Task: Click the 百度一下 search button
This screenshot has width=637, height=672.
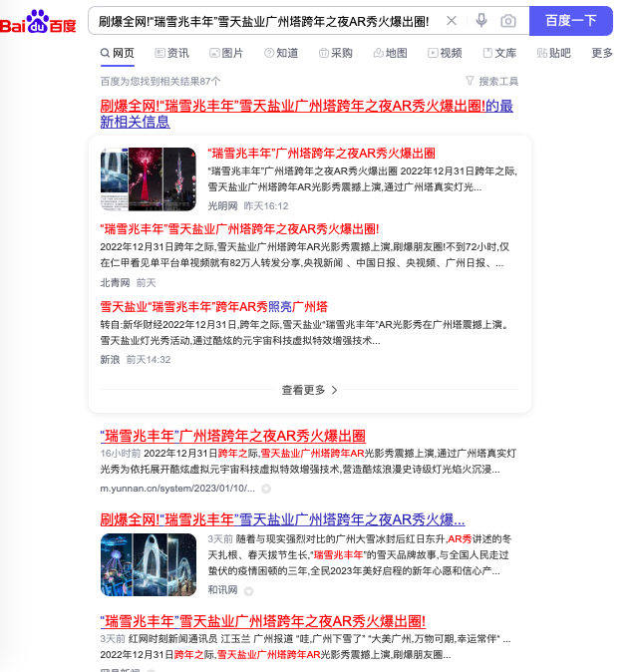Action: click(x=571, y=21)
